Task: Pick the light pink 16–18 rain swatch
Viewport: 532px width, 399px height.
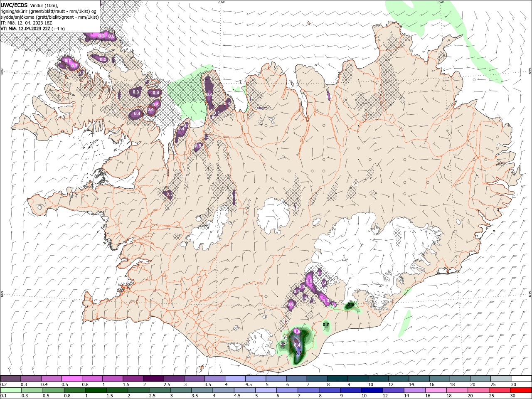Action: point(436,390)
